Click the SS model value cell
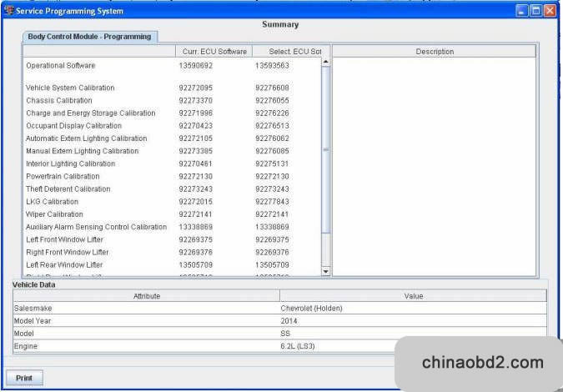563x392 pixels. (x=413, y=333)
